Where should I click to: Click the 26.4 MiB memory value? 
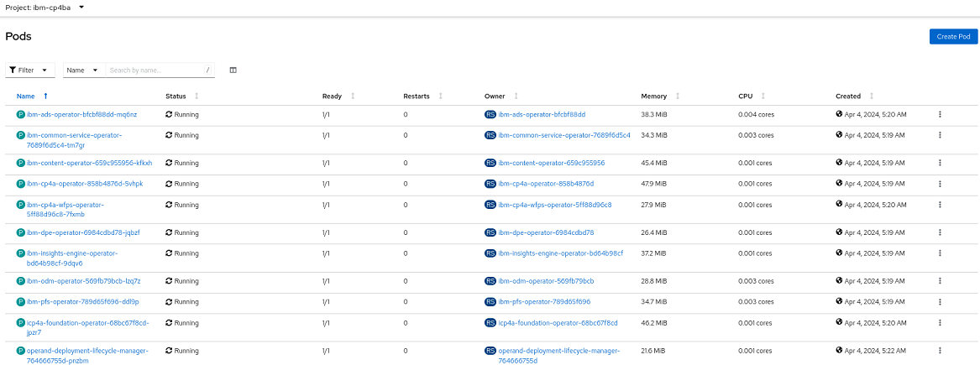[x=653, y=232]
